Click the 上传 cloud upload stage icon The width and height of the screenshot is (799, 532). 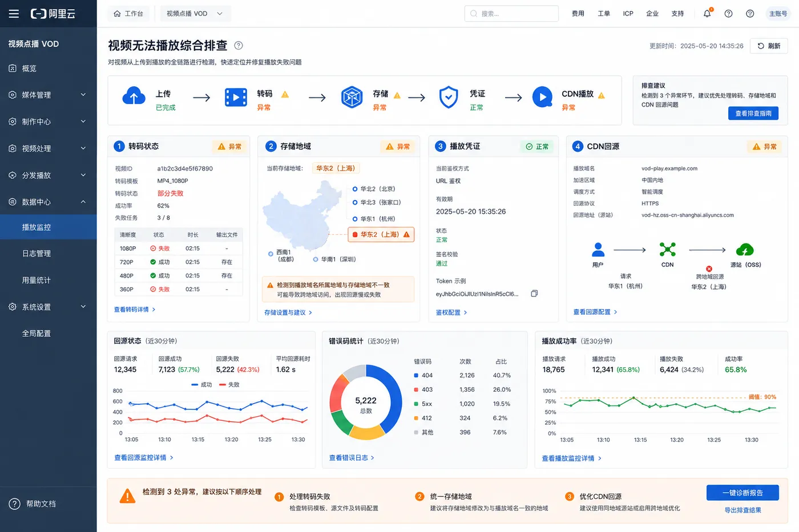(x=134, y=97)
